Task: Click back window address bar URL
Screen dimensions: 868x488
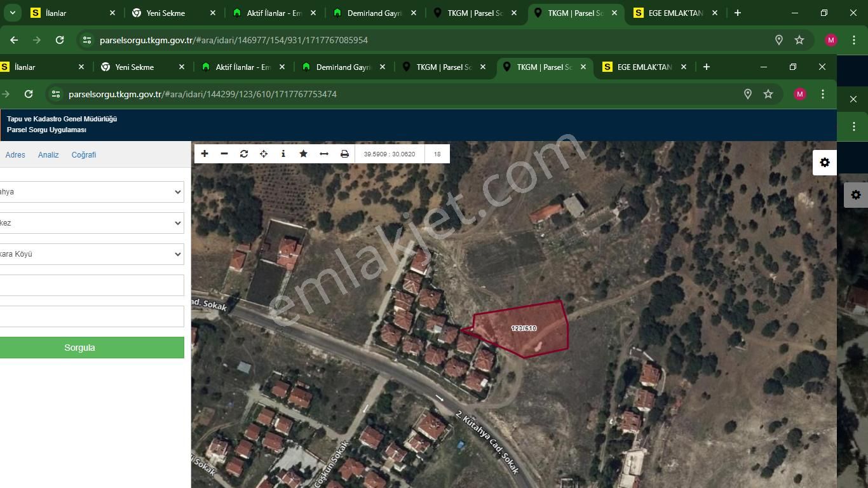Action: tap(234, 40)
